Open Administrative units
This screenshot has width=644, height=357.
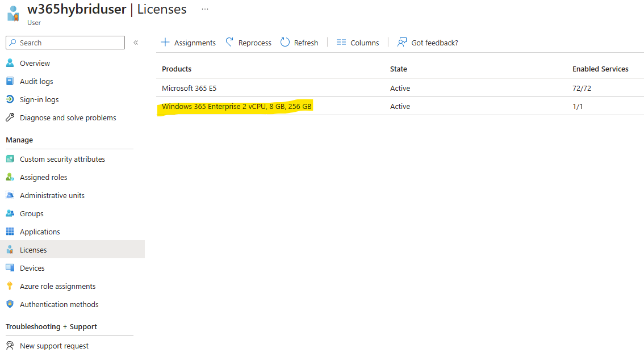pyautogui.click(x=52, y=195)
